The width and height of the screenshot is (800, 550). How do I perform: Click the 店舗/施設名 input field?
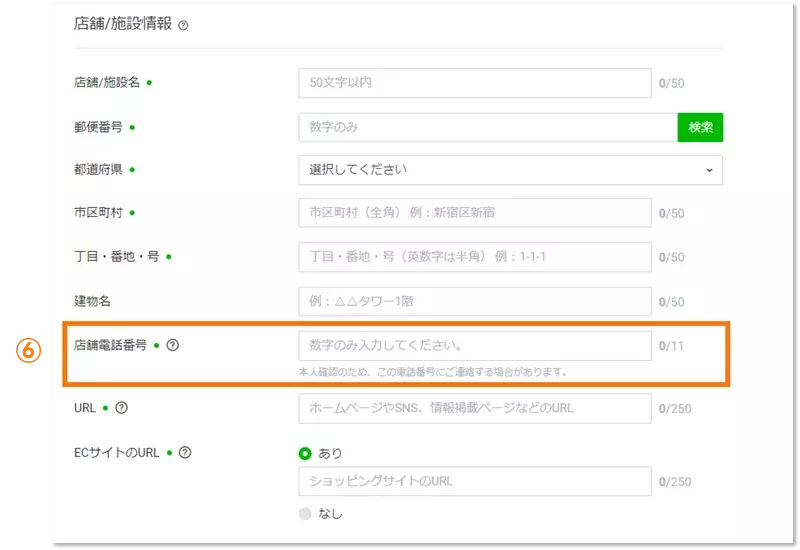(474, 83)
